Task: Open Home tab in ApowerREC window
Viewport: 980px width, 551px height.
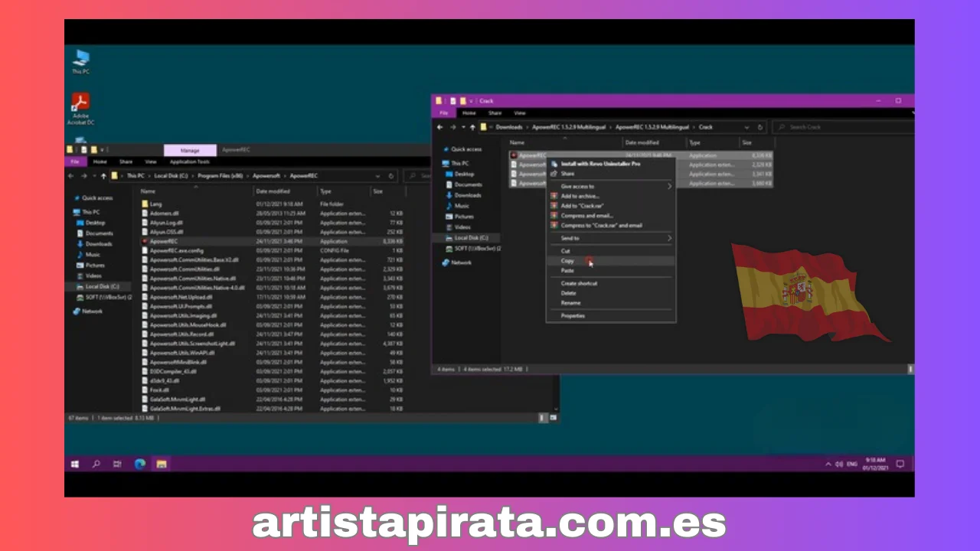Action: tap(100, 161)
